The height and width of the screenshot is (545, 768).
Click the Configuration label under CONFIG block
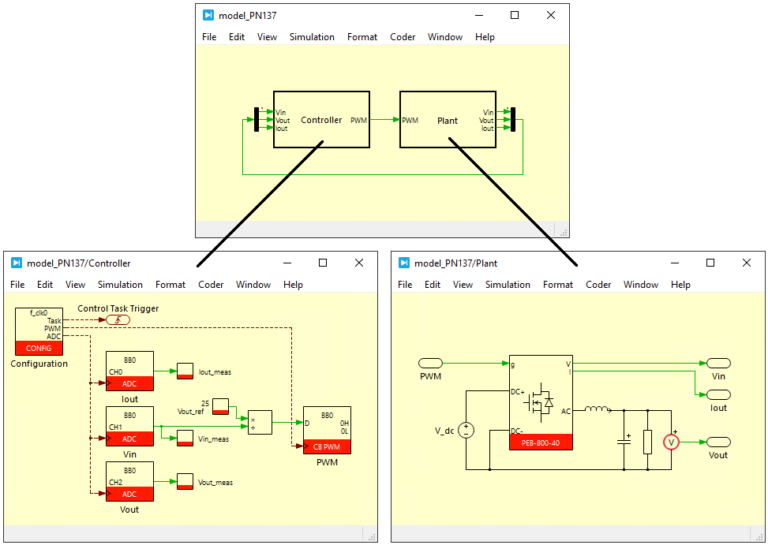click(x=39, y=364)
